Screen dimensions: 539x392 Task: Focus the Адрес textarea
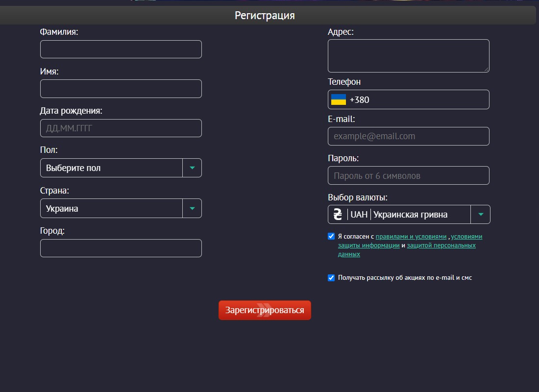(x=408, y=56)
